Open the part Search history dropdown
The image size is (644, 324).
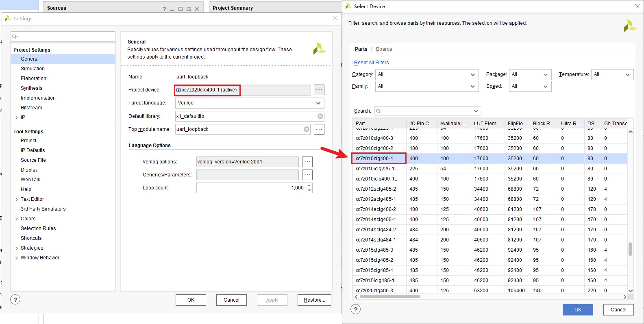tap(476, 111)
